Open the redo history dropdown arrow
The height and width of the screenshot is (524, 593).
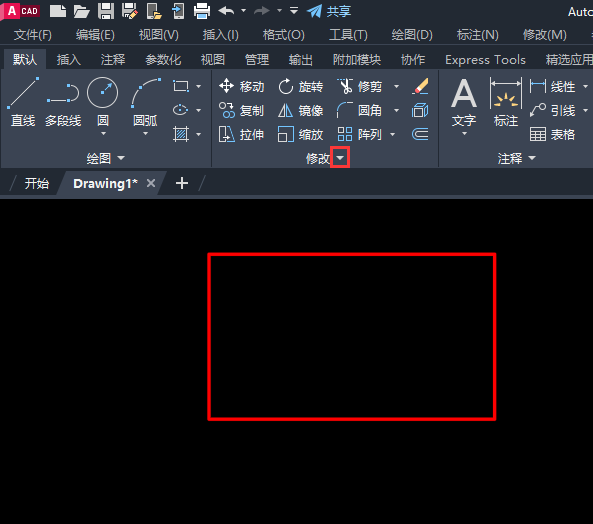tap(279, 11)
